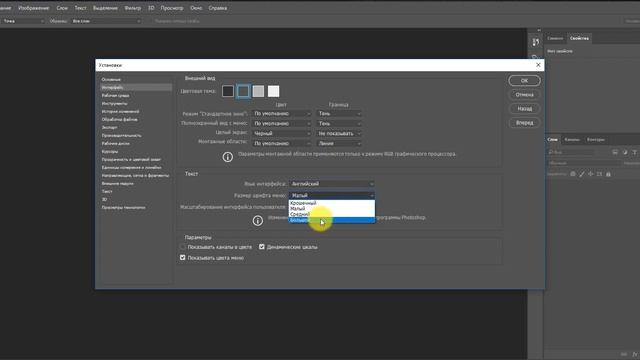
Task: Click the Отмена button
Action: [524, 94]
